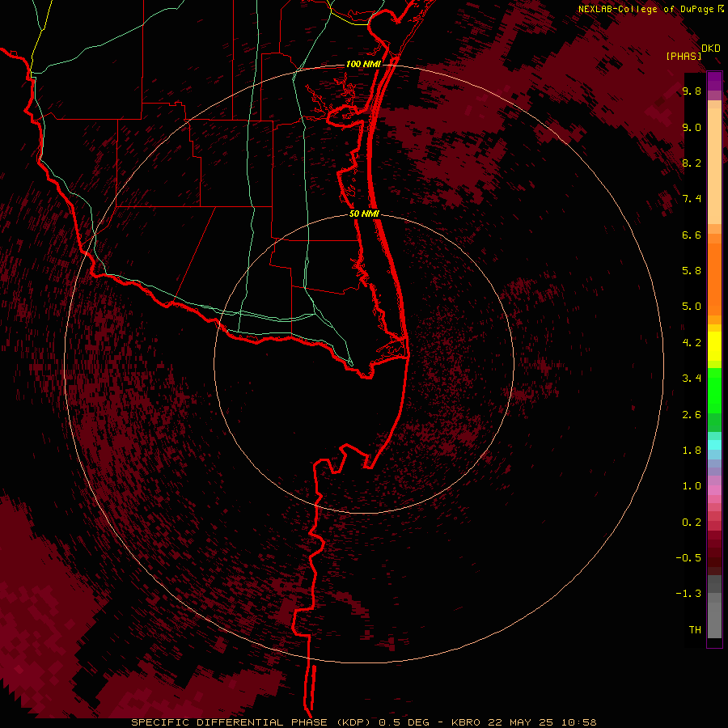The width and height of the screenshot is (728, 728).
Task: Click the 0.2 legend value
Action: tap(692, 523)
